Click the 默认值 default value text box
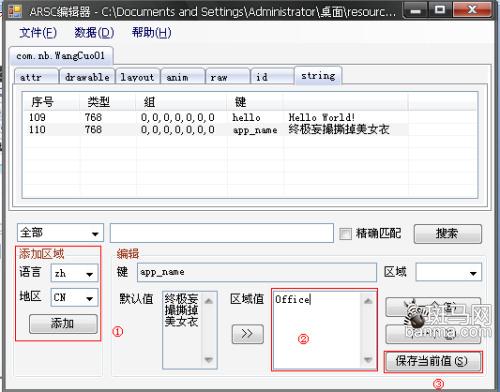 pyautogui.click(x=190, y=330)
